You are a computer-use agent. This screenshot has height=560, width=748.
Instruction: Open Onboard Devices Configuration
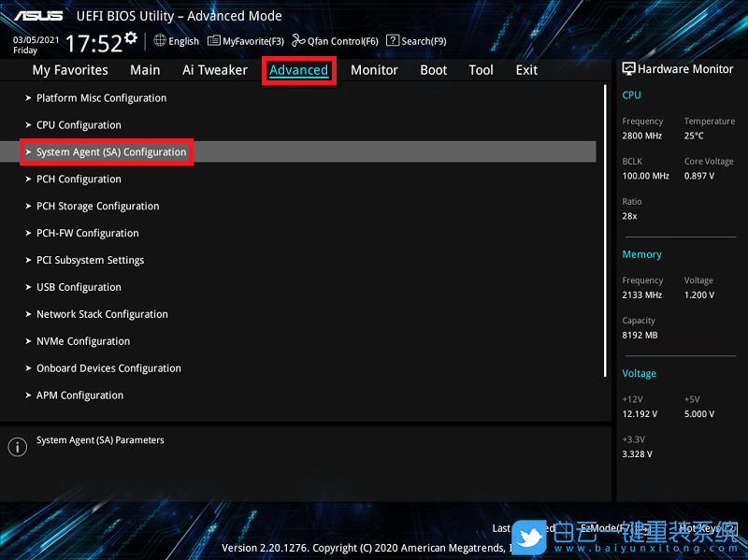(x=108, y=369)
